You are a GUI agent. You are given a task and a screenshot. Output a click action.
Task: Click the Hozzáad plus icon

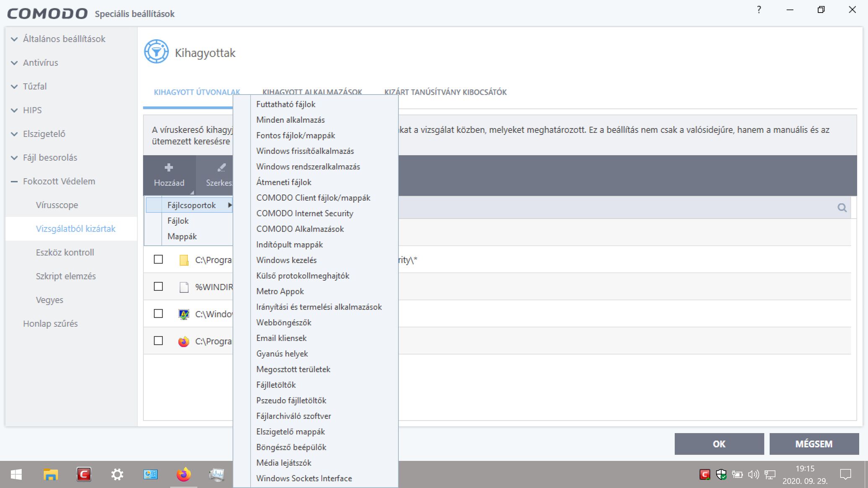pyautogui.click(x=169, y=168)
